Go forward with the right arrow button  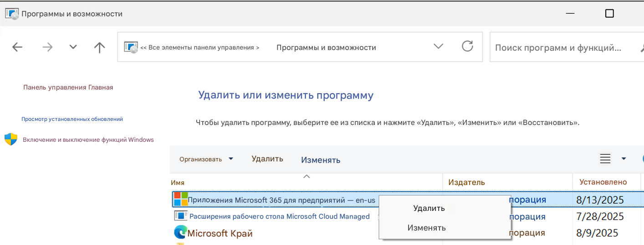coord(47,47)
